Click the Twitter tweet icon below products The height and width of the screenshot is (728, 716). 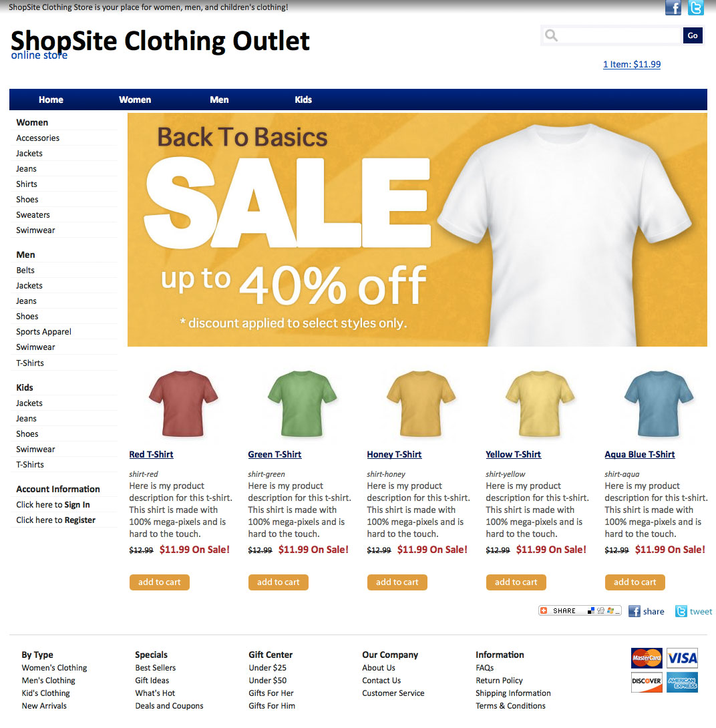coord(681,611)
